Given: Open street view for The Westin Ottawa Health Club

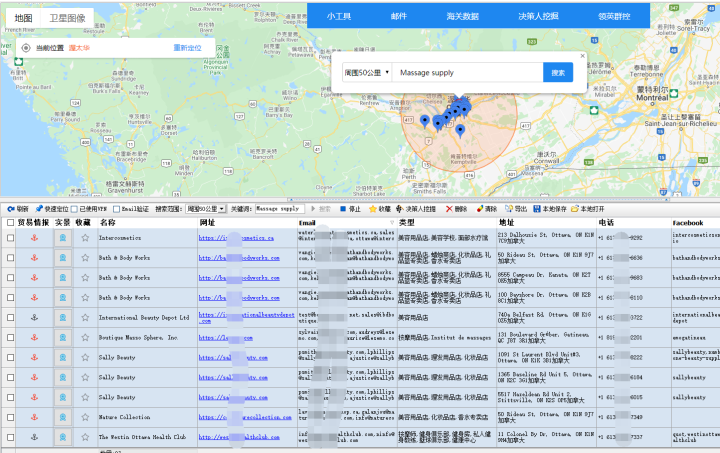Looking at the screenshot, I should pos(63,437).
